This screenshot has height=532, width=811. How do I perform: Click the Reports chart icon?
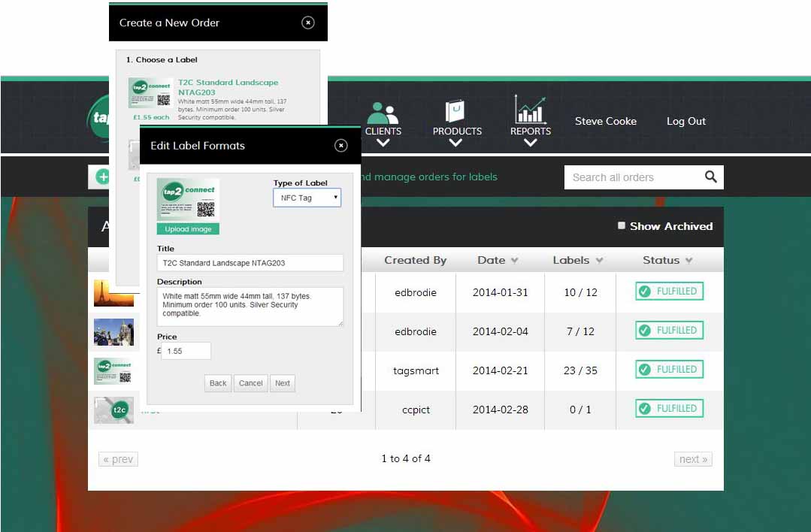click(x=531, y=110)
